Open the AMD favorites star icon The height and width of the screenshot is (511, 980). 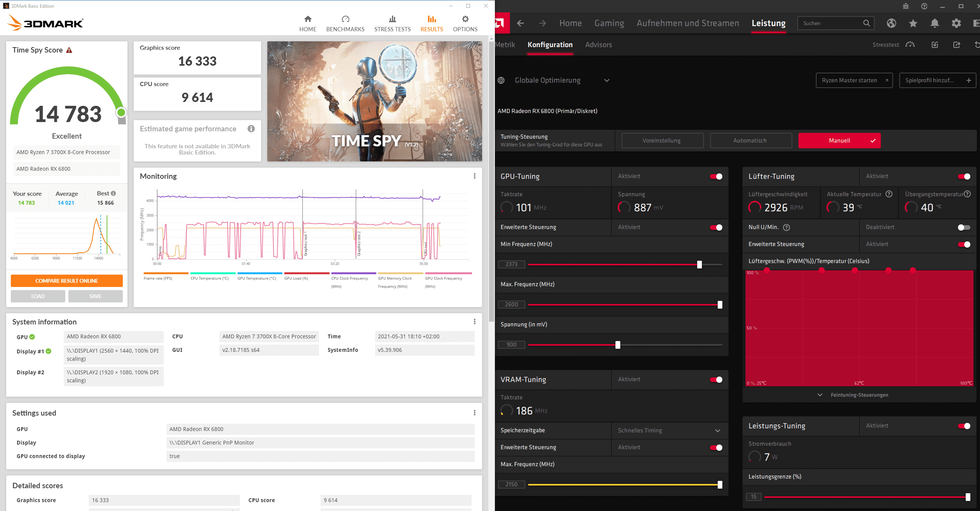[913, 23]
